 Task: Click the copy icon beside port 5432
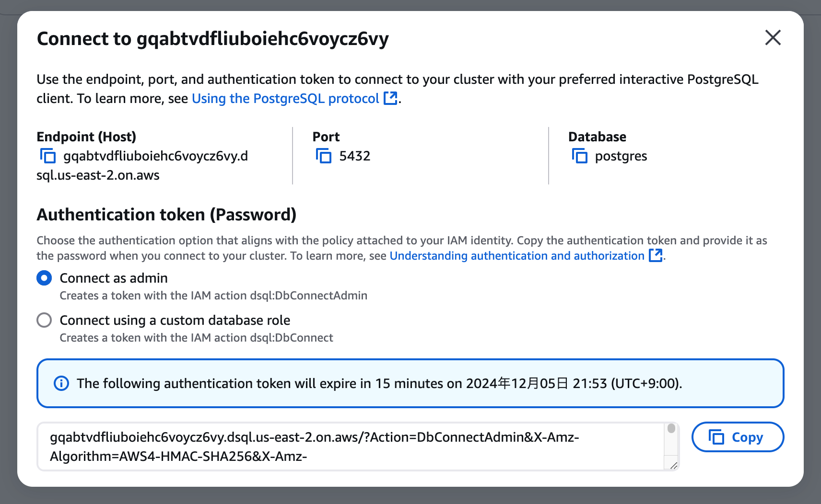[x=324, y=156]
